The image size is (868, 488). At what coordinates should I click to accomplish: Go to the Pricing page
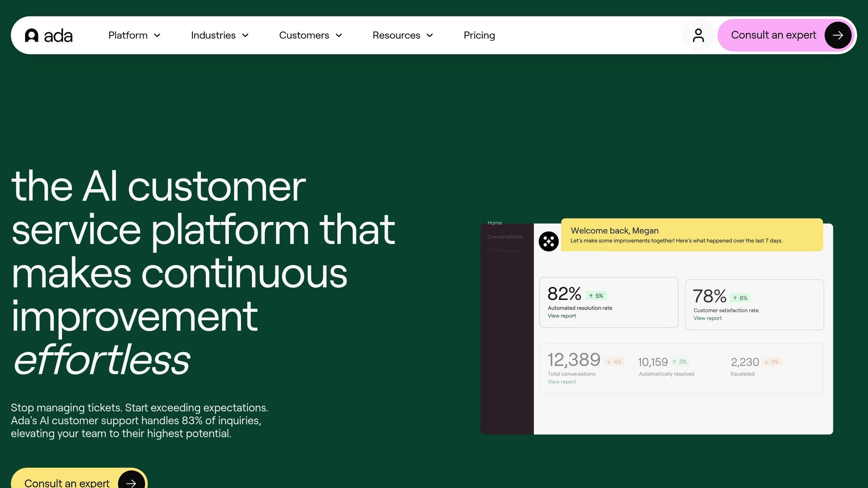point(479,36)
